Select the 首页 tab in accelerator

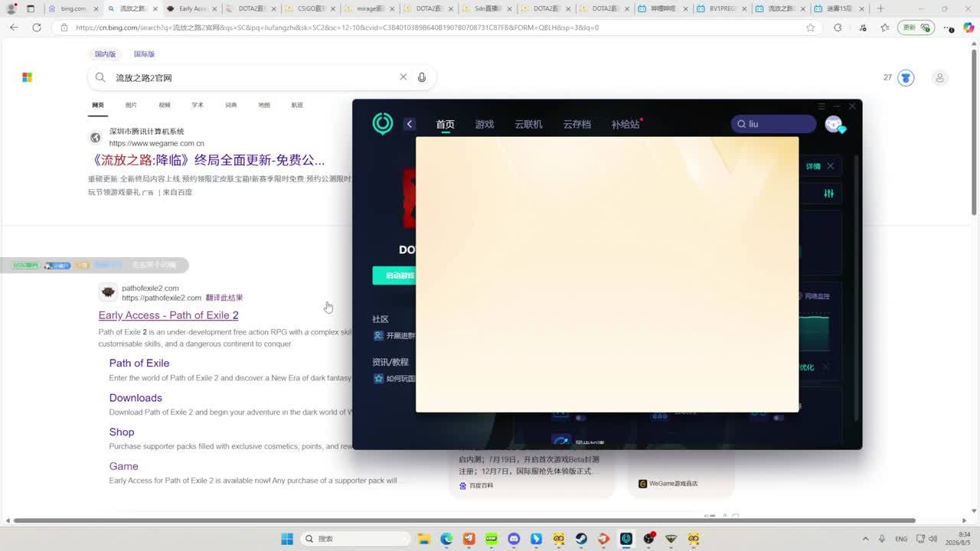(x=445, y=124)
